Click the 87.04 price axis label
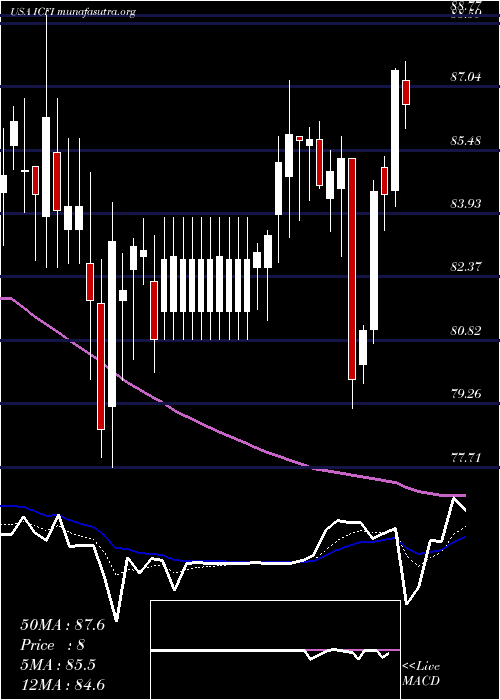The height and width of the screenshot is (700, 500). pos(466,77)
